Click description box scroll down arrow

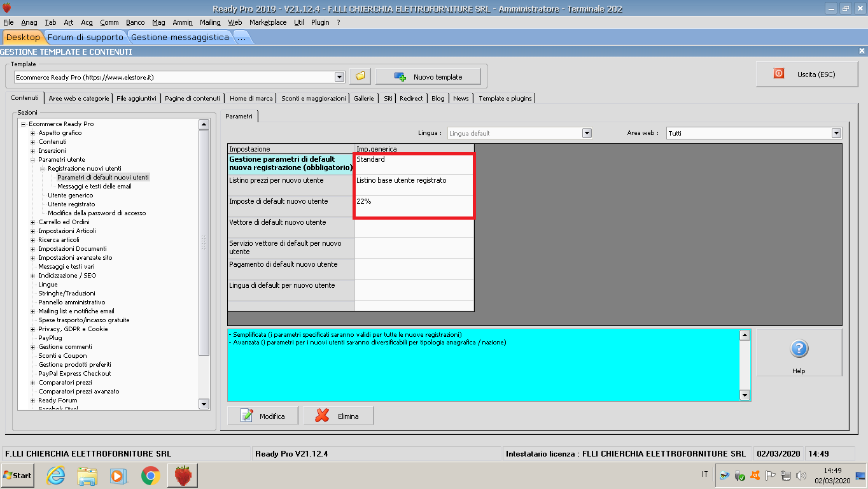(x=745, y=395)
